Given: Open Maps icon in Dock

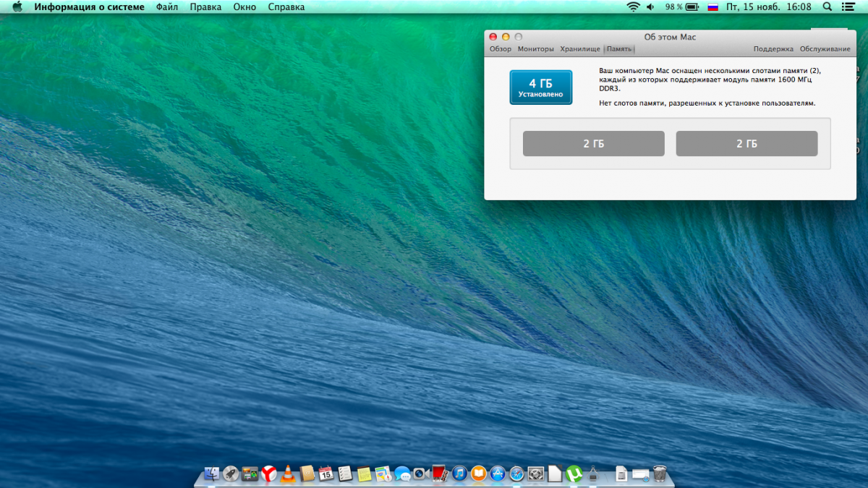Looking at the screenshot, I should click(383, 474).
